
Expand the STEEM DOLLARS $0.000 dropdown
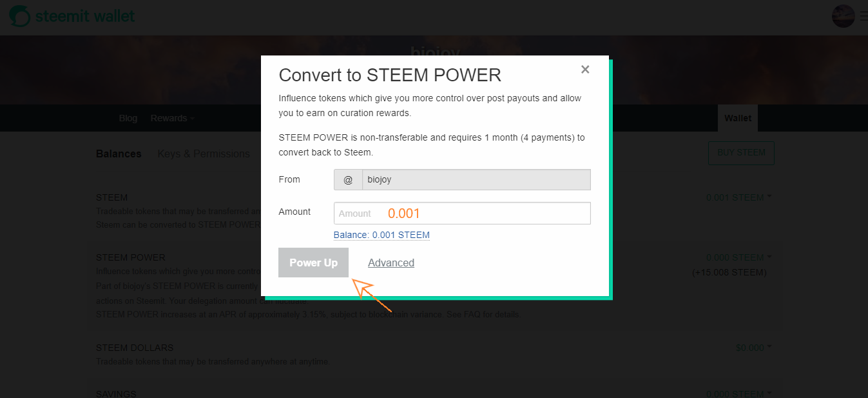(754, 348)
